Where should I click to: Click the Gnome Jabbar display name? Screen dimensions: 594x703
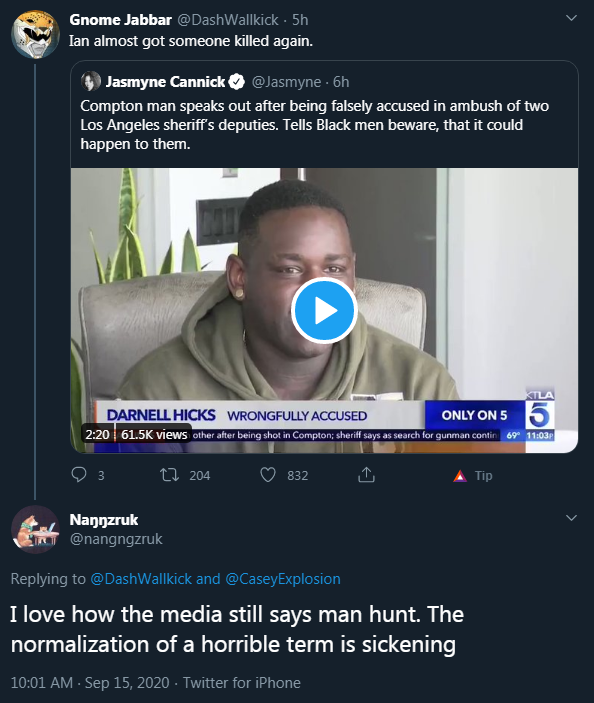121,20
